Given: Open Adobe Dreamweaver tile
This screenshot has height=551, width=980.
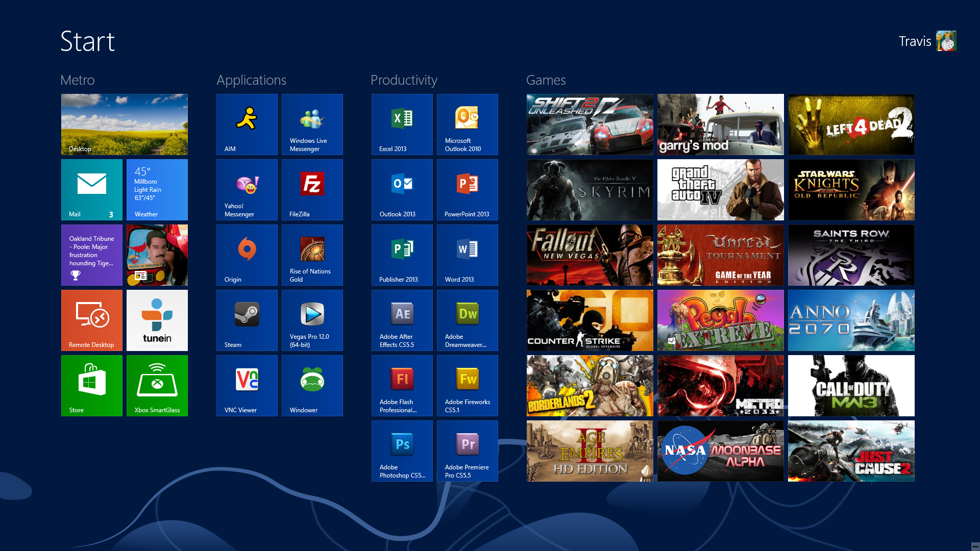Looking at the screenshot, I should point(468,320).
